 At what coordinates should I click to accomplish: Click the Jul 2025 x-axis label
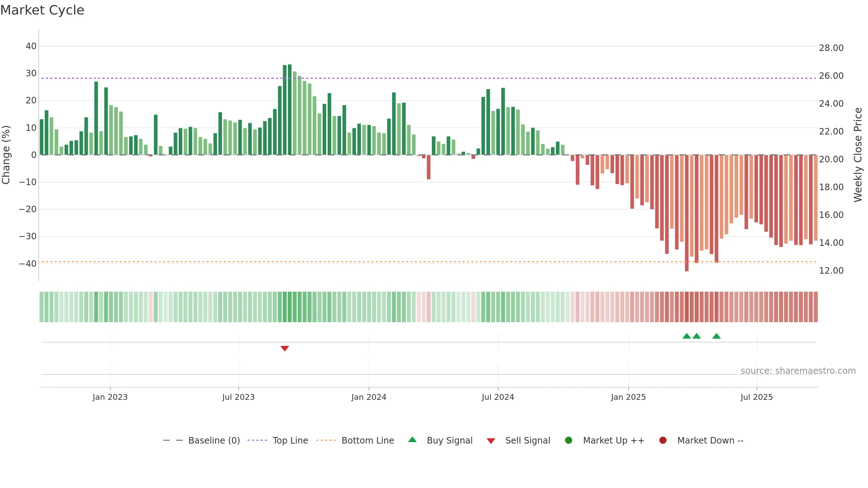pos(757,397)
